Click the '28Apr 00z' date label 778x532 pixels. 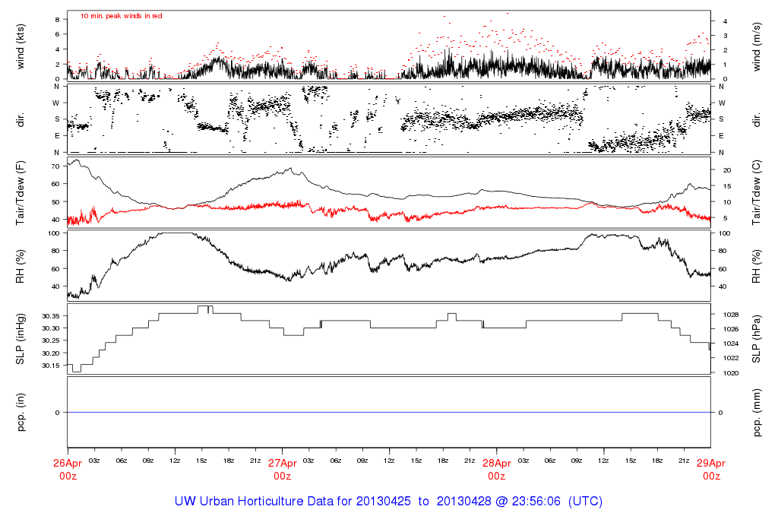click(497, 470)
